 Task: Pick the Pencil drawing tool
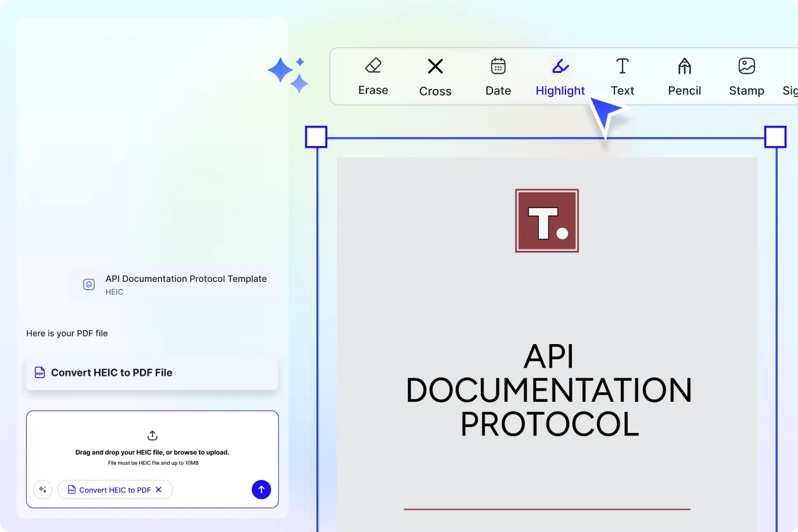click(684, 76)
